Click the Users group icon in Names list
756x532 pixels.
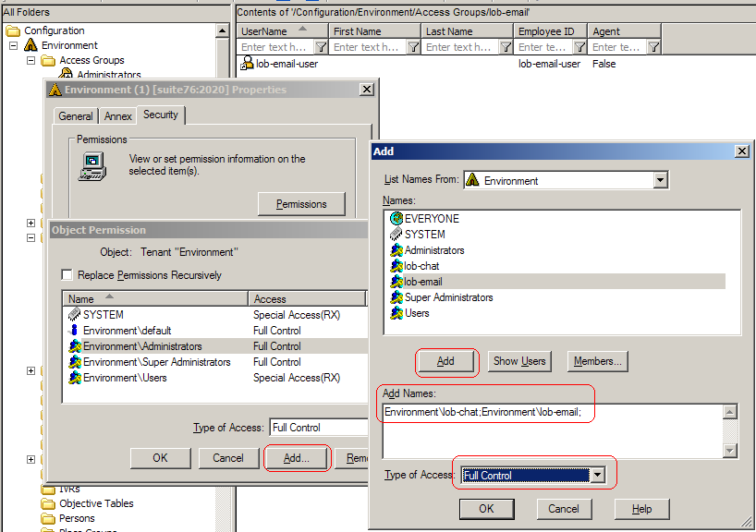(396, 312)
